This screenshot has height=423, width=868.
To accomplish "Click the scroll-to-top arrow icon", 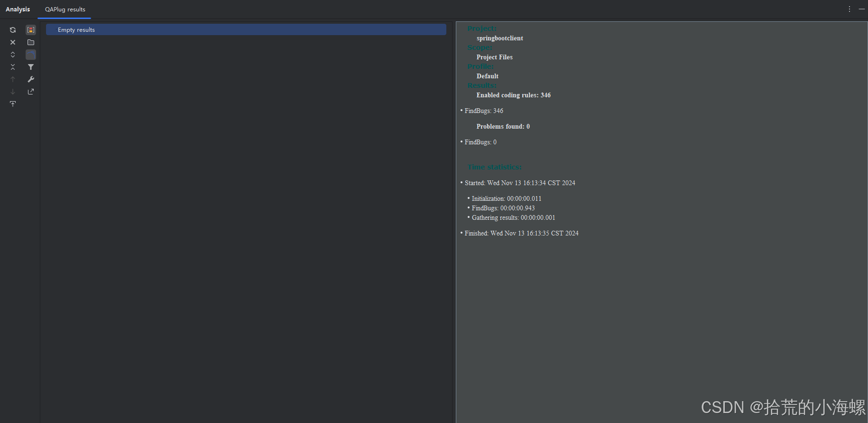I will [x=13, y=104].
